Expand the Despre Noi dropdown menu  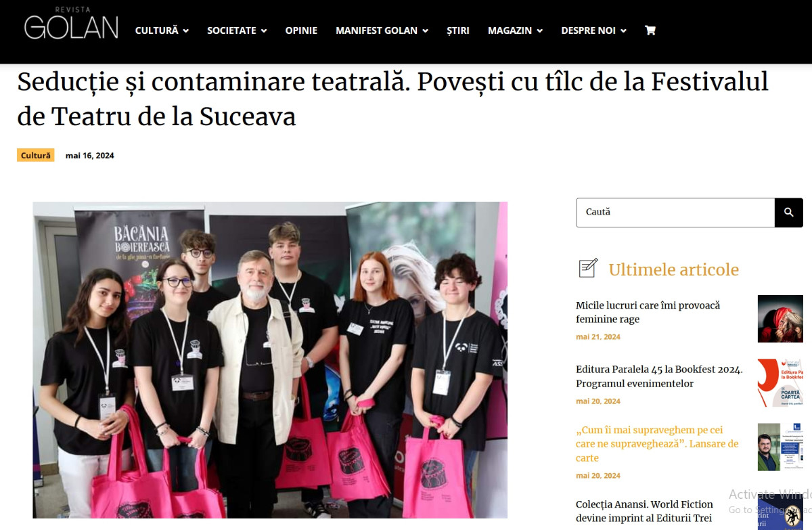pos(593,30)
